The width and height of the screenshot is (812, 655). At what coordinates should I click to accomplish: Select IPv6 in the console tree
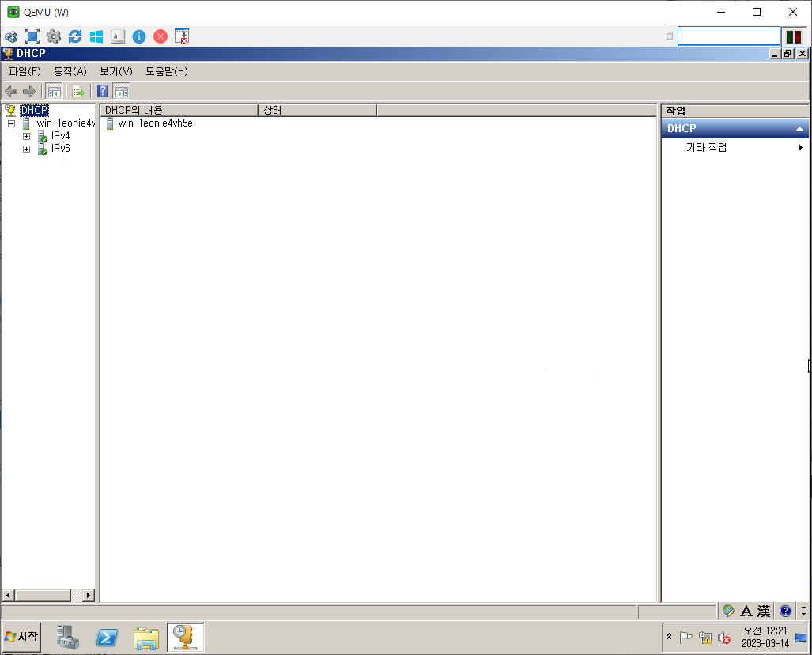[61, 148]
